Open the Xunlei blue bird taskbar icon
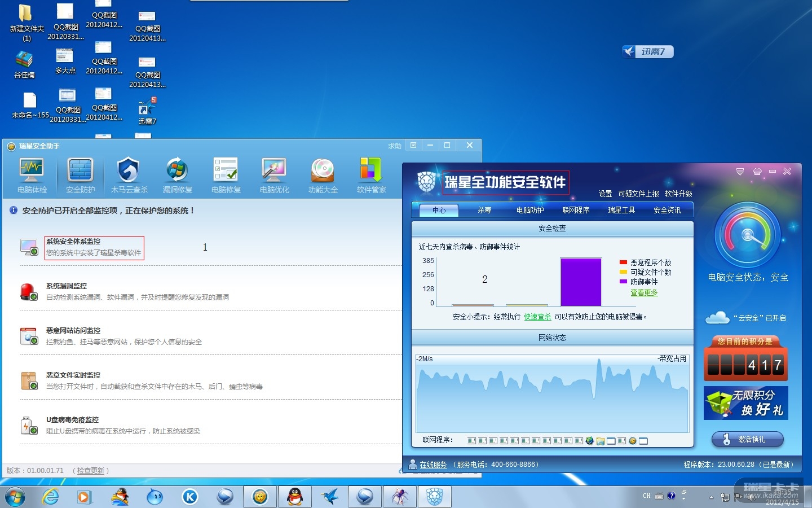The height and width of the screenshot is (508, 812). pyautogui.click(x=330, y=497)
